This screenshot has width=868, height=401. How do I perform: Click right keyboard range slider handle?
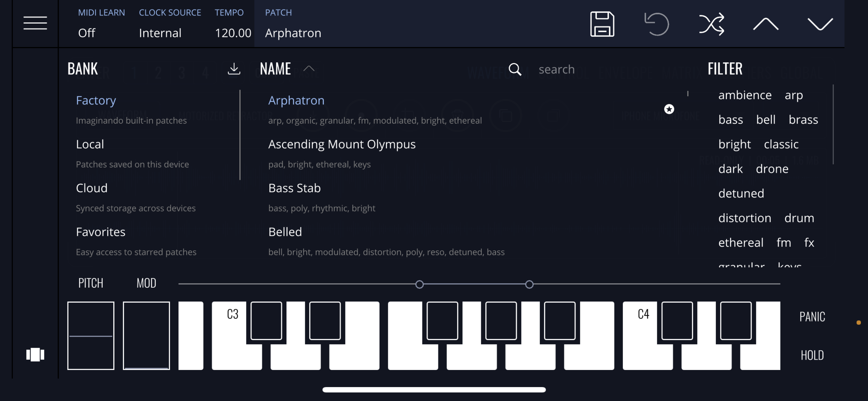pyautogui.click(x=529, y=284)
